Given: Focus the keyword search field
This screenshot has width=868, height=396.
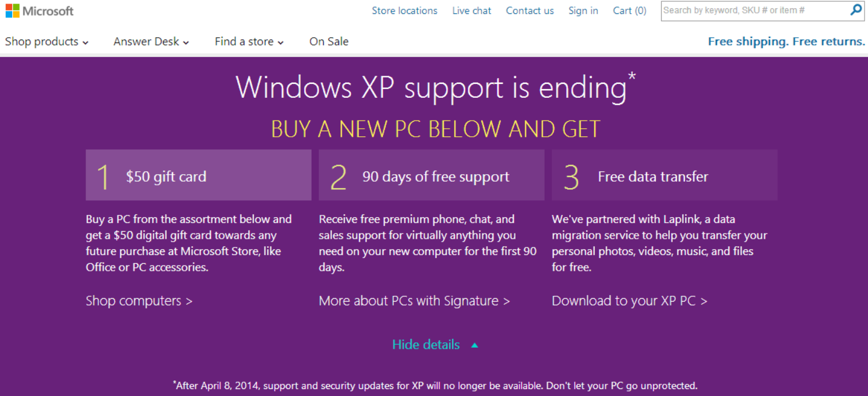Looking at the screenshot, I should [x=755, y=10].
